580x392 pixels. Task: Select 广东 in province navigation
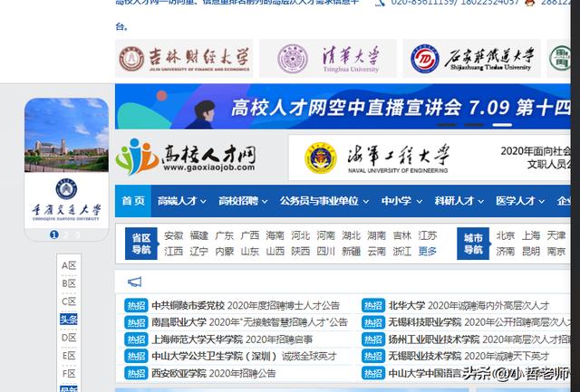click(224, 235)
